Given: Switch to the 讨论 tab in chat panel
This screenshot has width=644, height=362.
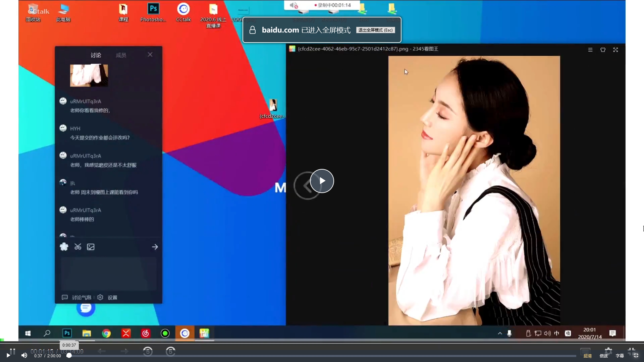Looking at the screenshot, I should 96,55.
